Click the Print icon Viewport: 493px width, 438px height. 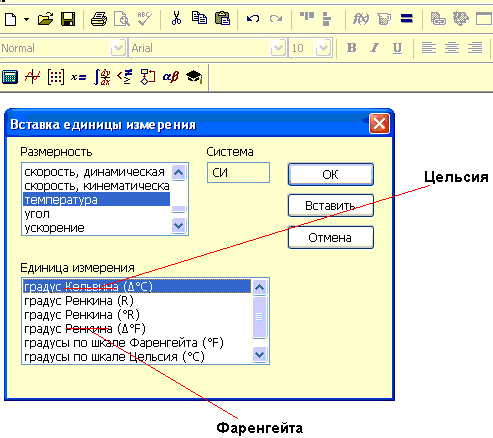99,19
